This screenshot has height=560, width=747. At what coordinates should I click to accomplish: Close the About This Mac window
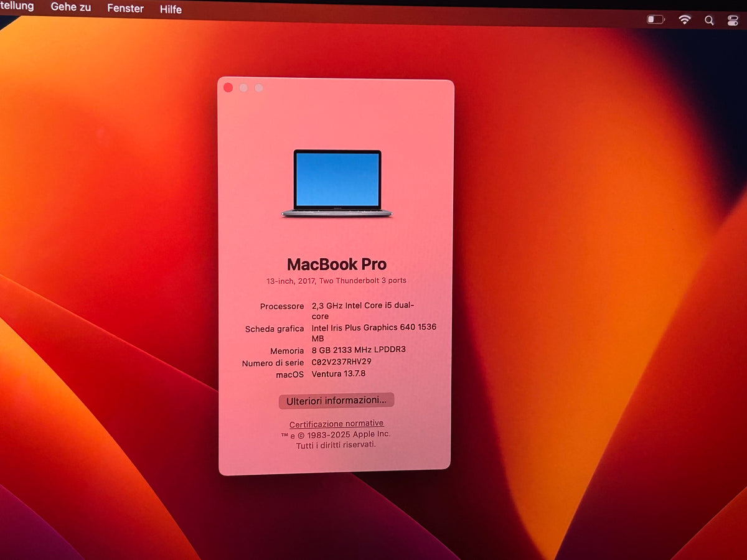click(228, 88)
